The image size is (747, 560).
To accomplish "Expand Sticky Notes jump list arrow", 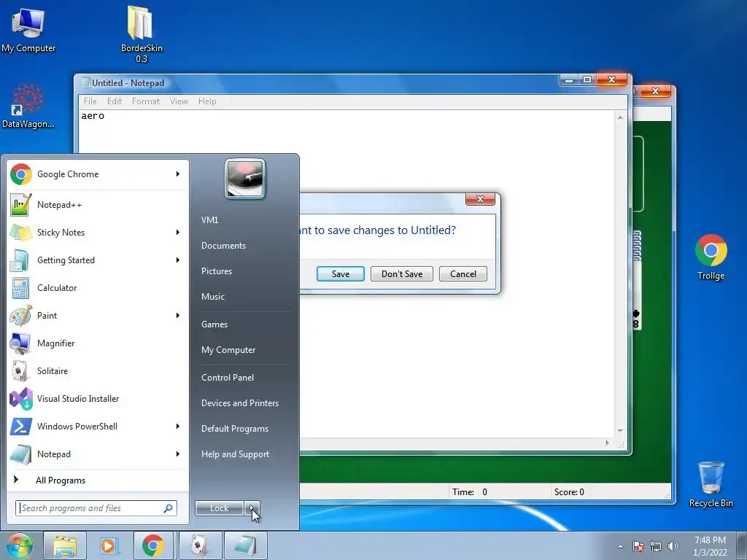I will point(178,233).
